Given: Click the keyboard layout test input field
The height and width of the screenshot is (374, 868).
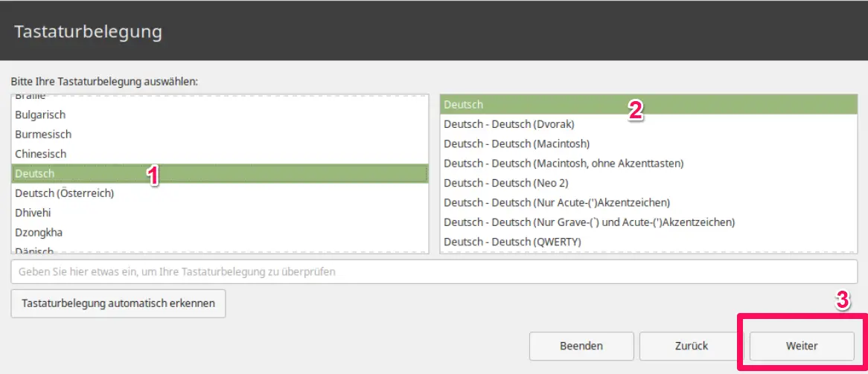Looking at the screenshot, I should click(434, 271).
